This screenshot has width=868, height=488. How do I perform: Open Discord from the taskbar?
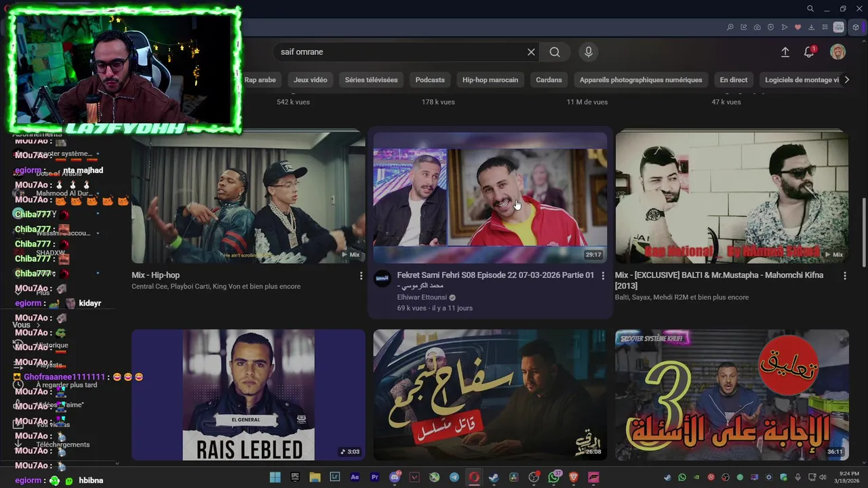coord(395,477)
